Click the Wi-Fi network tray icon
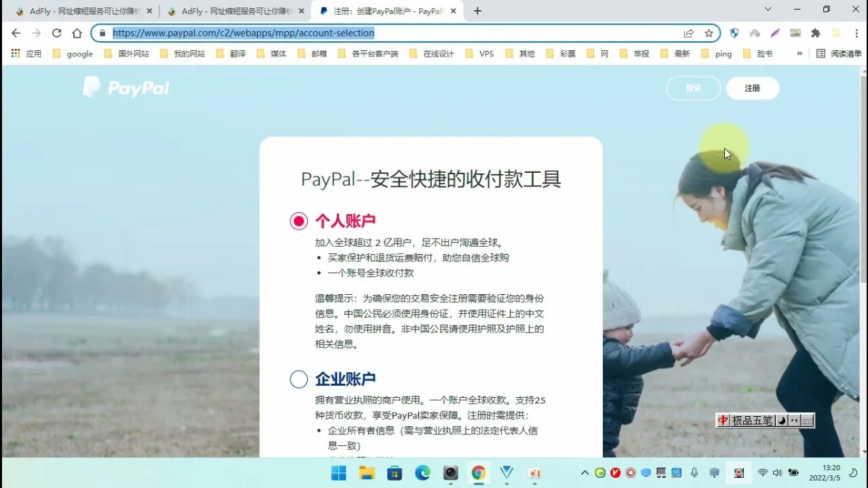The height and width of the screenshot is (488, 868). coord(763,472)
